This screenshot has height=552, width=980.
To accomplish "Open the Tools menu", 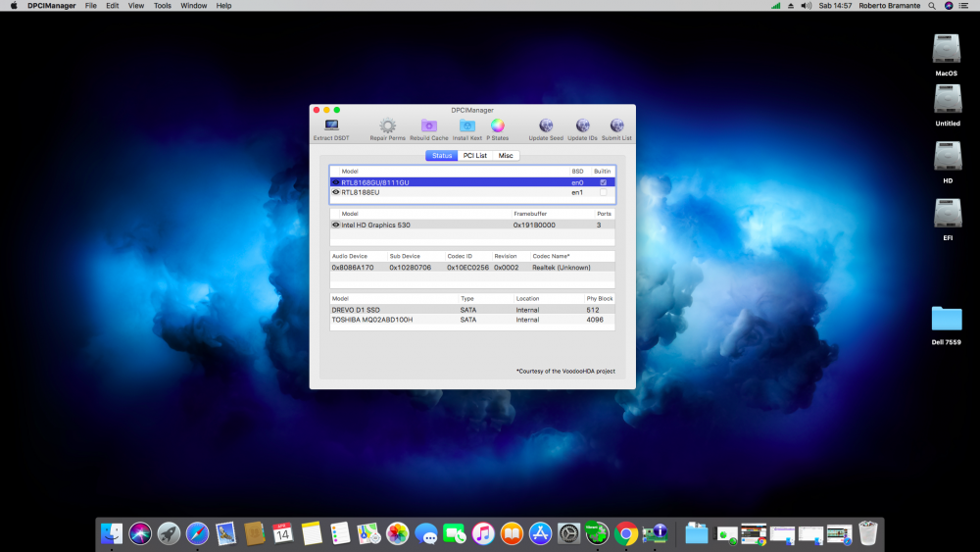I will [x=163, y=6].
